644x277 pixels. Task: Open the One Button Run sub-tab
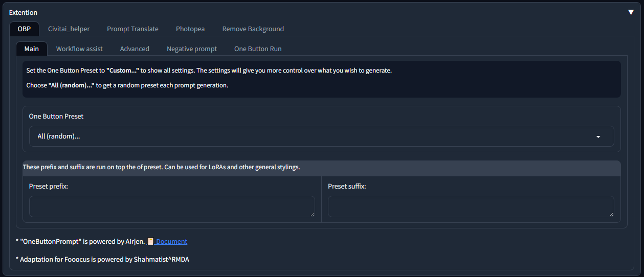click(258, 49)
